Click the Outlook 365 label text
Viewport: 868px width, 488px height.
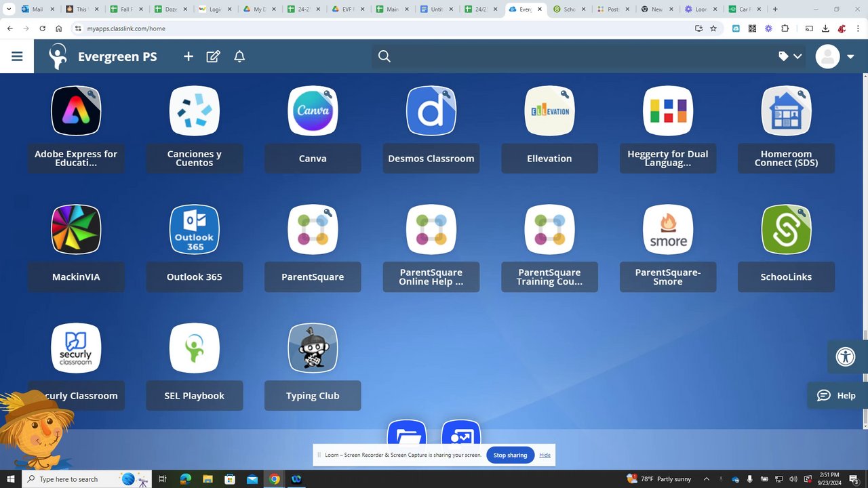pos(195,277)
